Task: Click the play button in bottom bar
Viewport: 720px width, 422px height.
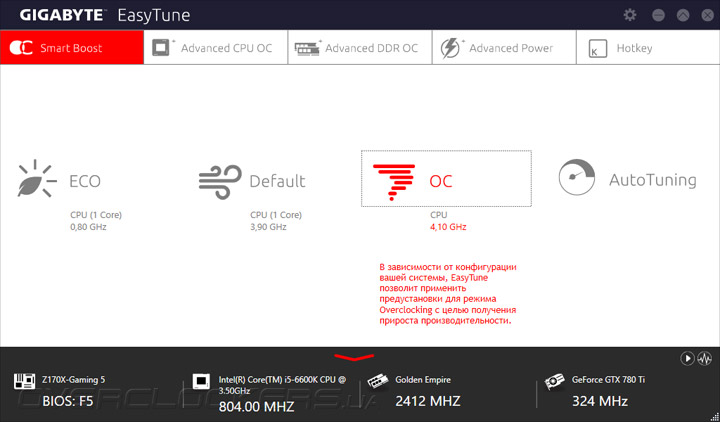Action: (x=687, y=358)
